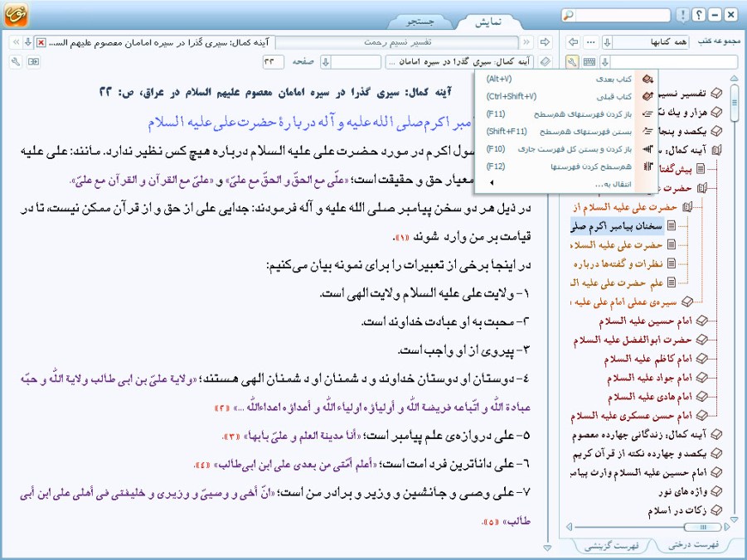Select سخنان پیامبر اکرم tree item
Screen dimensions: 747x560
[617, 226]
